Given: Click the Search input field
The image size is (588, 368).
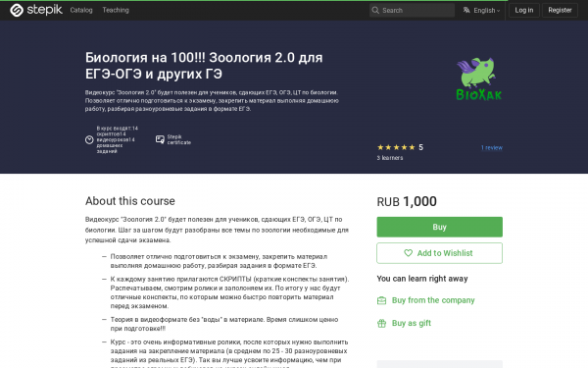Looking at the screenshot, I should point(413,10).
